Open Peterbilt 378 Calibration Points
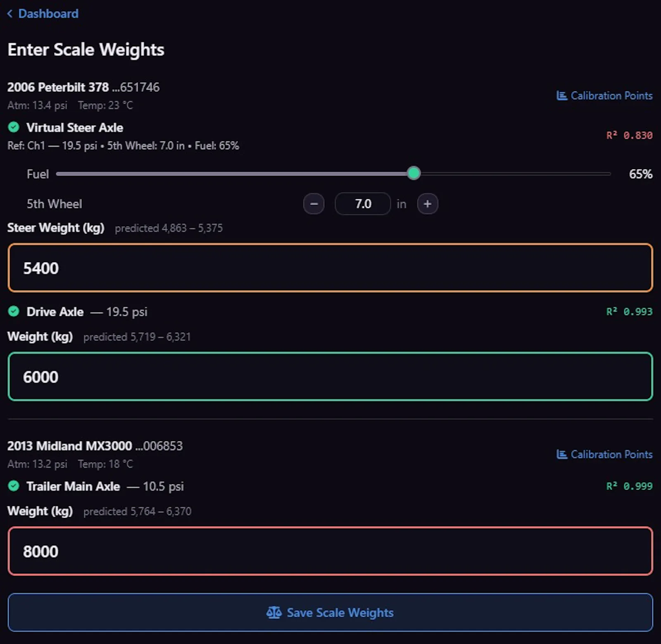The image size is (661, 644). point(604,95)
